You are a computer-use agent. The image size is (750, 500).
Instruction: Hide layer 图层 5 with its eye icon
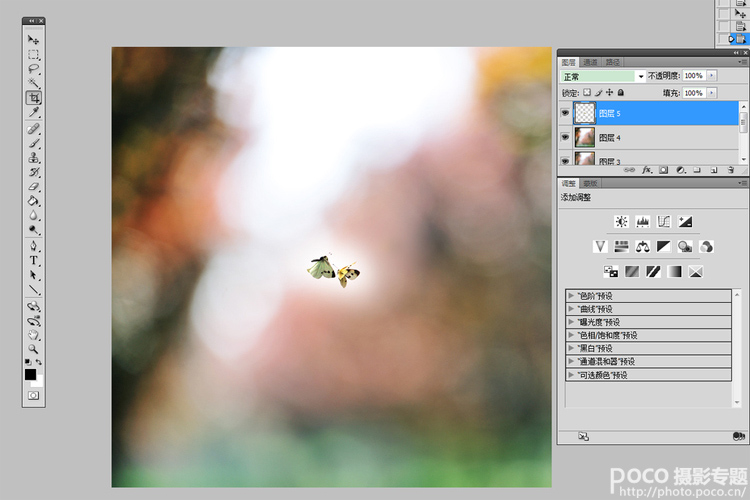(x=565, y=113)
